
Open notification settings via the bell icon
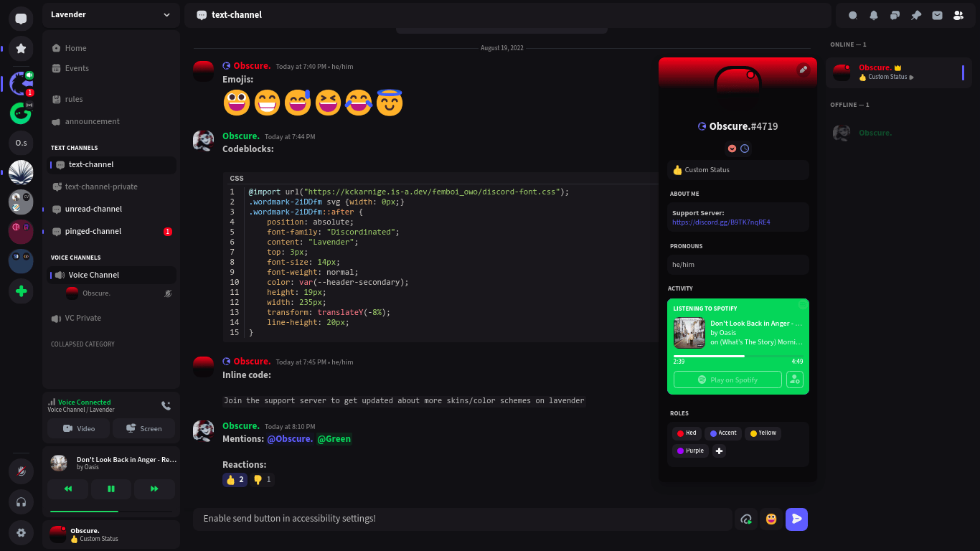872,15
